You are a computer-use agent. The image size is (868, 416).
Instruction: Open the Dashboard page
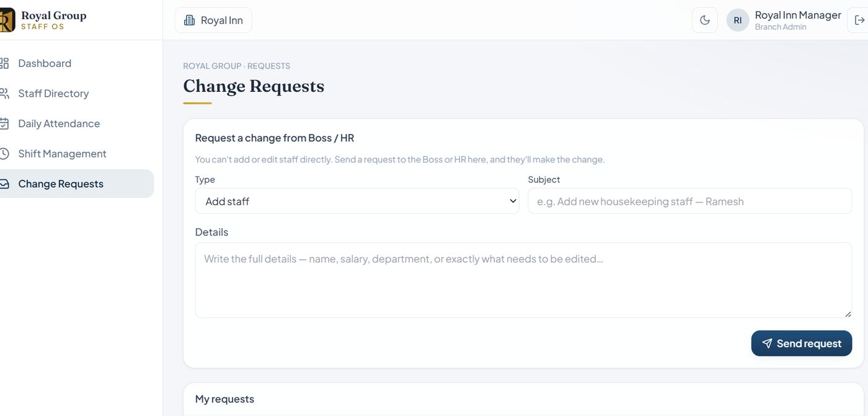(45, 63)
